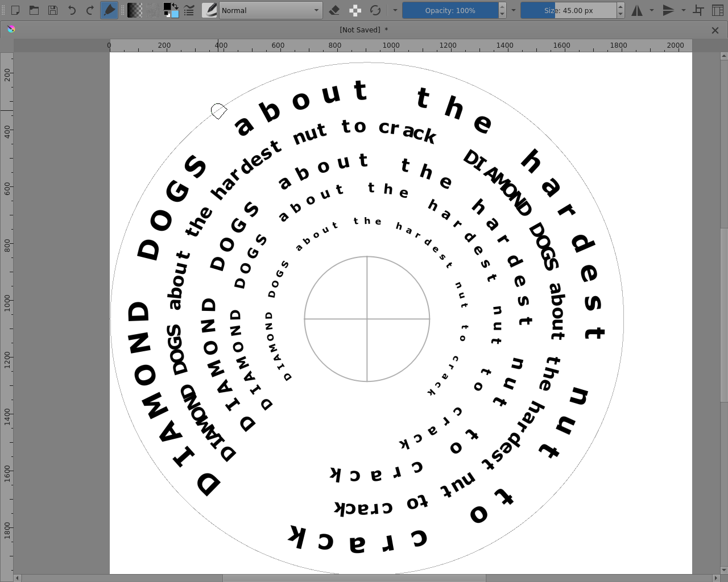Toggle eraser mode
This screenshot has height=582, width=728.
(334, 10)
